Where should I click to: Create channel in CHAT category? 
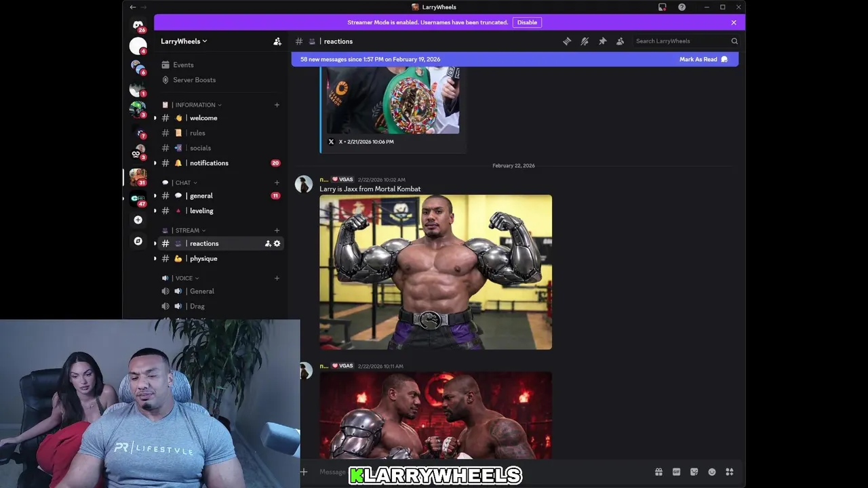pos(277,182)
